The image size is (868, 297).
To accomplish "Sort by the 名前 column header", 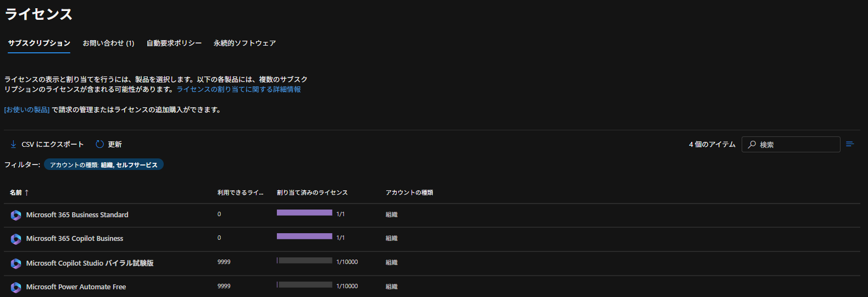I will [15, 193].
